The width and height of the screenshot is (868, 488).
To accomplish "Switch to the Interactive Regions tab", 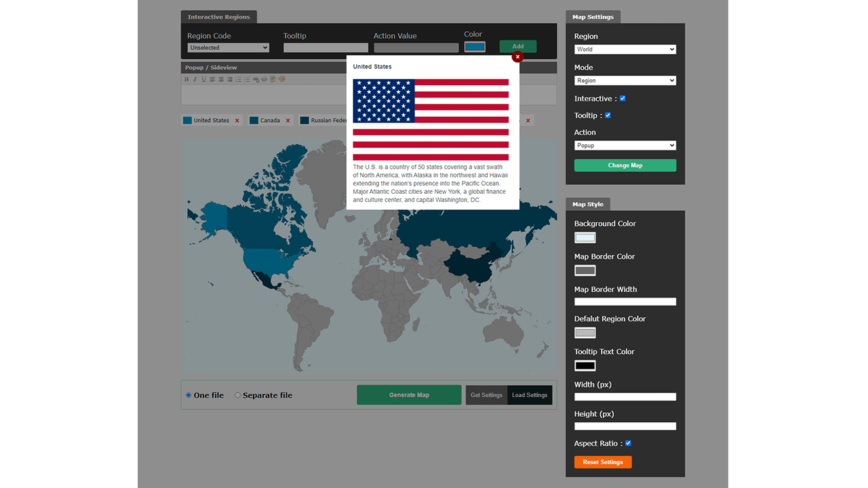I will point(218,16).
